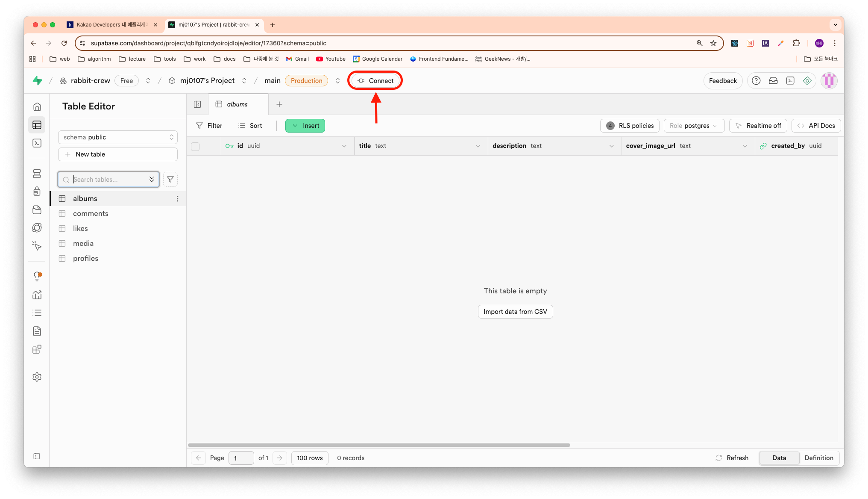Click the albums table options menu
868x499 pixels.
click(178, 198)
